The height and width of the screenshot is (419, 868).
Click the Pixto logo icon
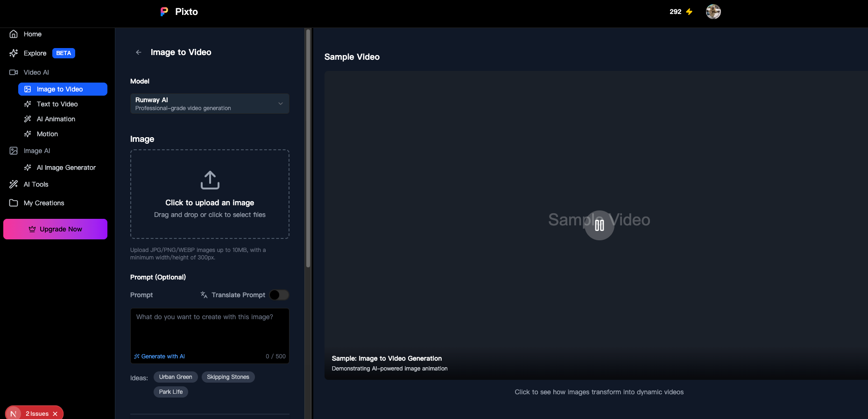point(164,12)
